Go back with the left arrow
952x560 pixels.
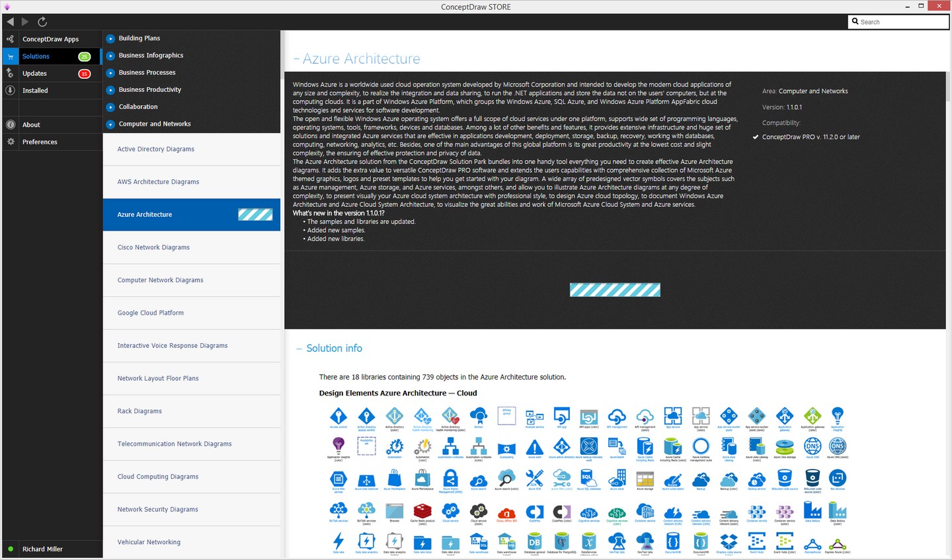click(10, 22)
